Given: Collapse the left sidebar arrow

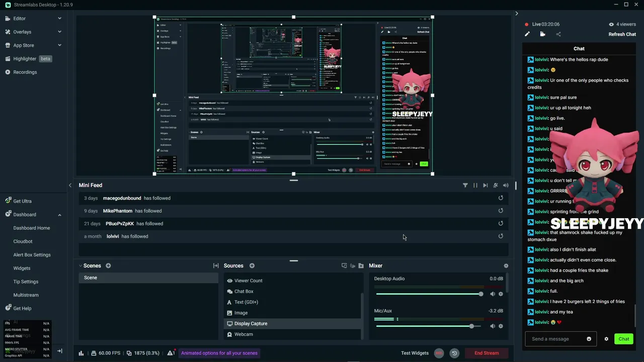Looking at the screenshot, I should click(59, 351).
